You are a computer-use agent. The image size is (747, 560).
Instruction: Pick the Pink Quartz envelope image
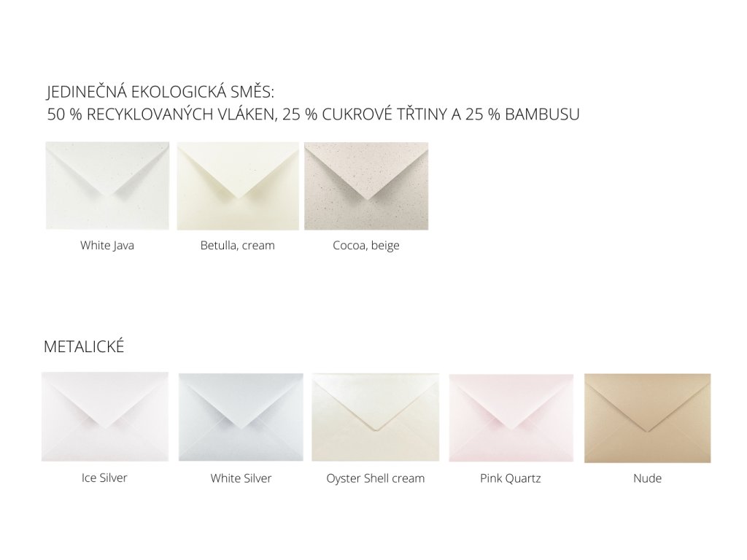511,418
